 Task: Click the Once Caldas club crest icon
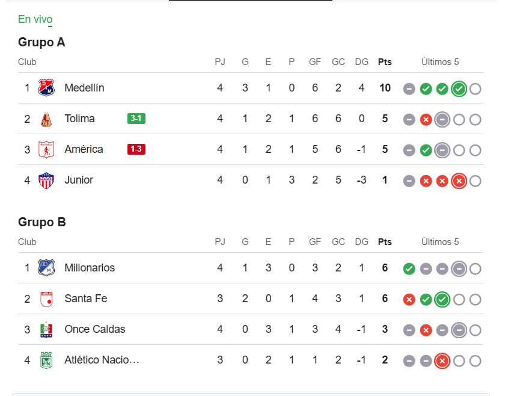pyautogui.click(x=46, y=329)
